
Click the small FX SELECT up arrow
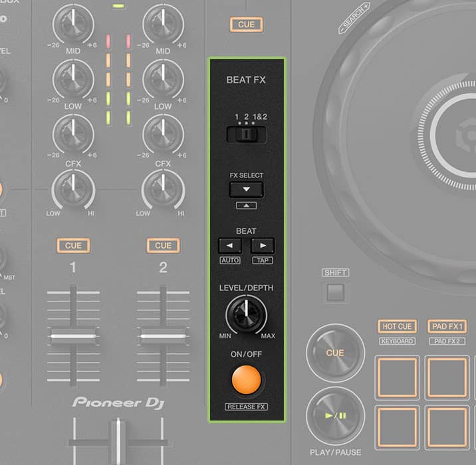coord(246,206)
